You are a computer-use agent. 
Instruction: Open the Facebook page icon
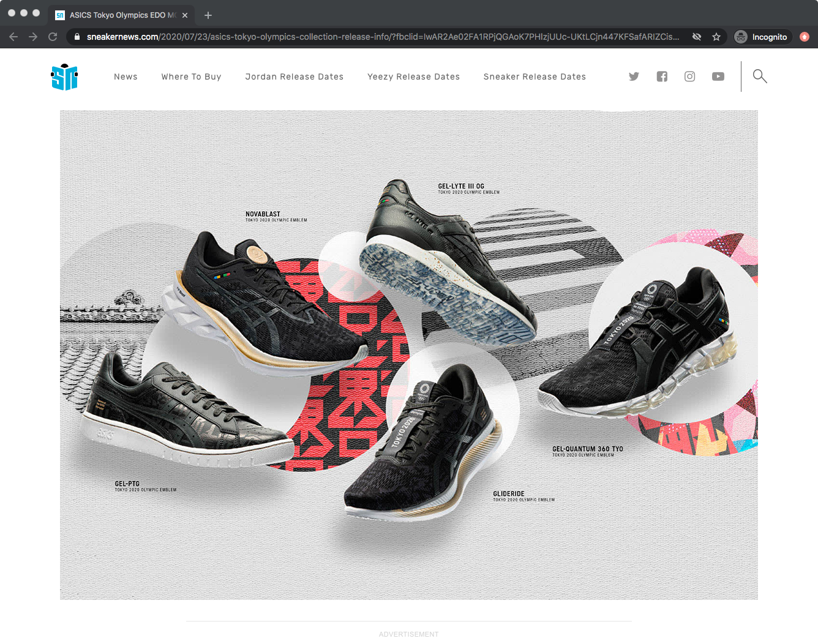tap(662, 77)
